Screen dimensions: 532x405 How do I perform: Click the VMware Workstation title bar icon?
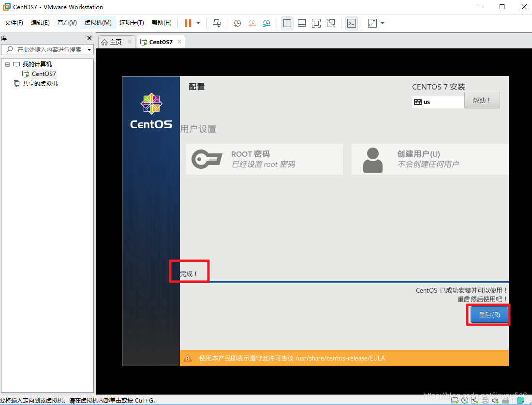click(6, 7)
